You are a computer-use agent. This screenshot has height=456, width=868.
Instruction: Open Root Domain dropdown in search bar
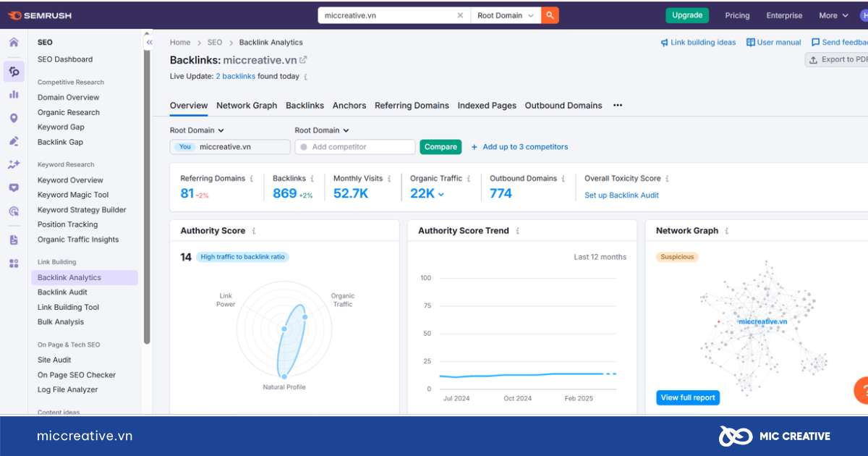tap(506, 15)
